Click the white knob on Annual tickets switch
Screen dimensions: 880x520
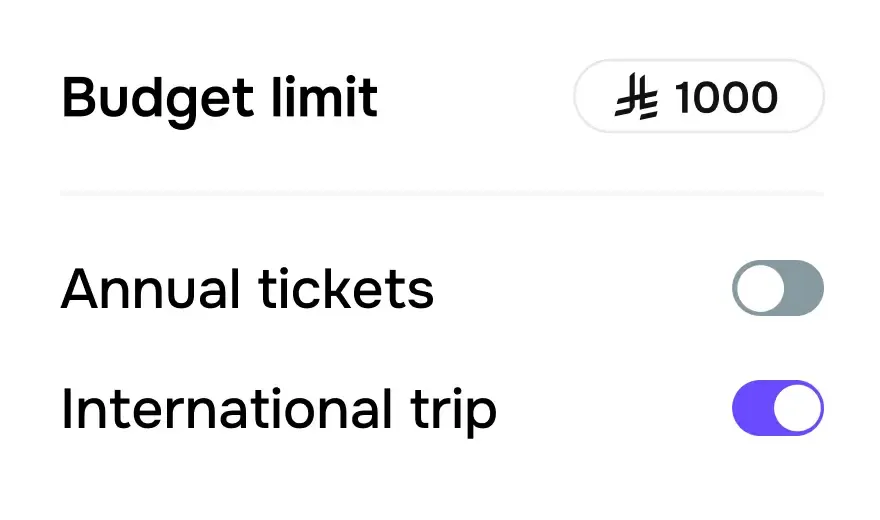point(760,288)
